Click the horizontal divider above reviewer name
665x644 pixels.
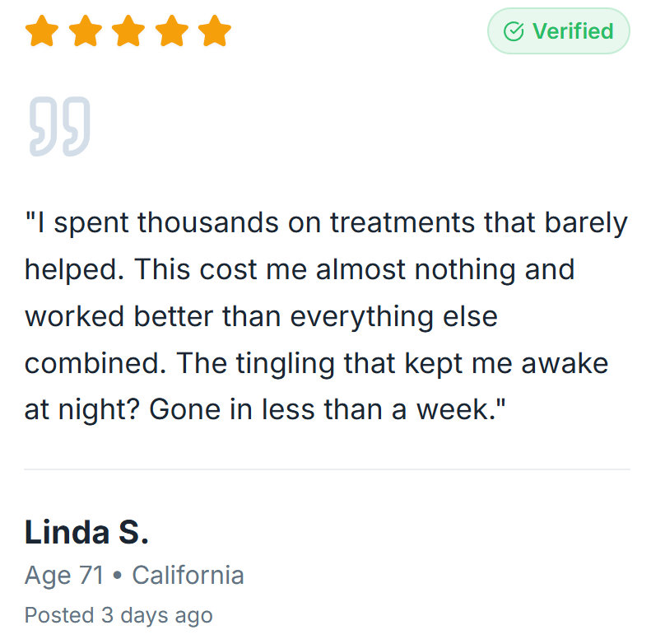click(x=327, y=470)
